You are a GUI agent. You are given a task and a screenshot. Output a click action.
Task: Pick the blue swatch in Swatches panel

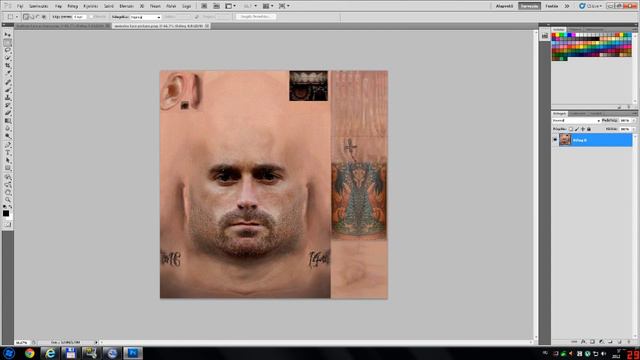point(569,36)
